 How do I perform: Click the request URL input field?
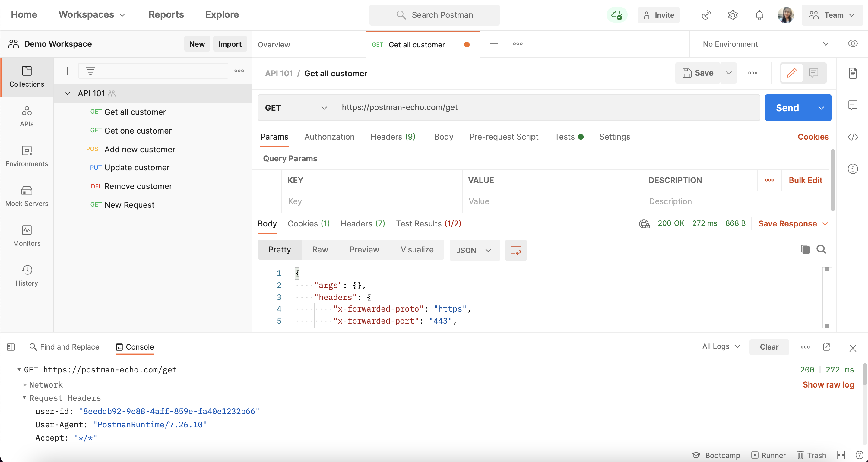(x=546, y=107)
